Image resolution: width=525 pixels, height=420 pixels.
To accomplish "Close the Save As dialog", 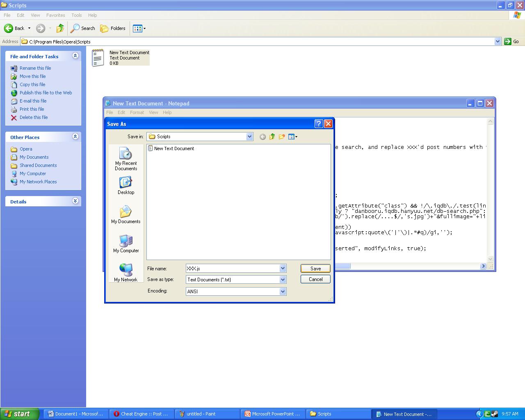I will 328,123.
